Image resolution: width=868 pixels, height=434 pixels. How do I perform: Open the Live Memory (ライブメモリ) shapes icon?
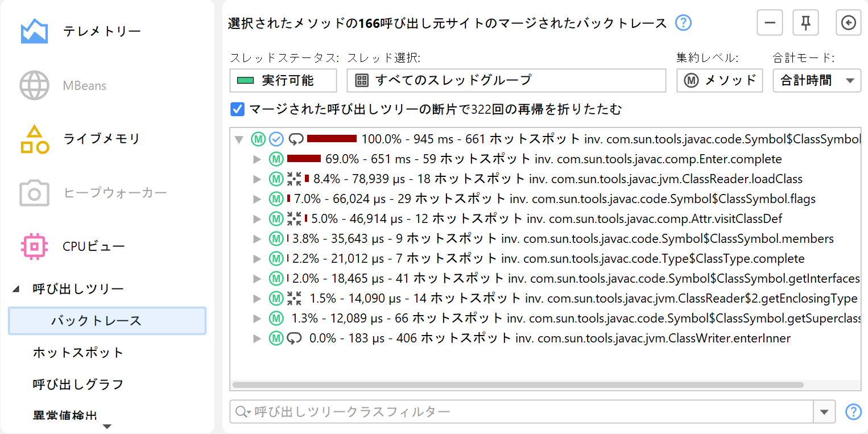pyautogui.click(x=34, y=139)
